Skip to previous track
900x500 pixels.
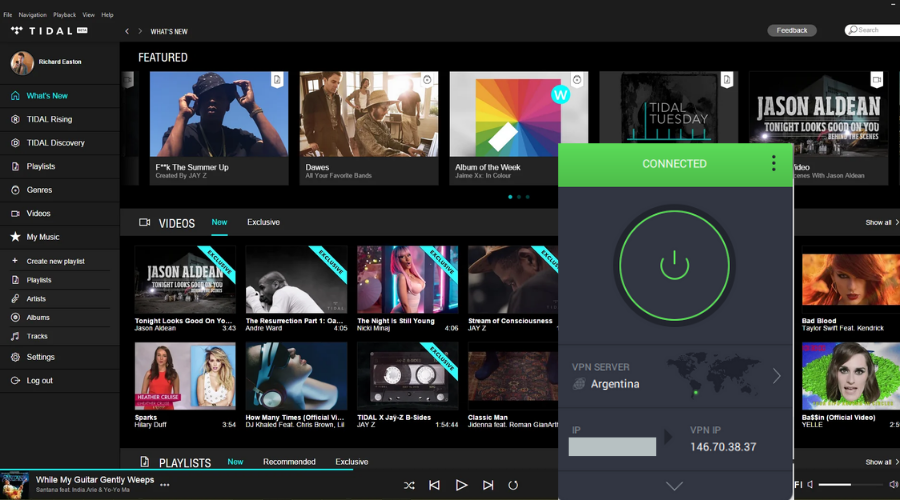[x=435, y=486]
